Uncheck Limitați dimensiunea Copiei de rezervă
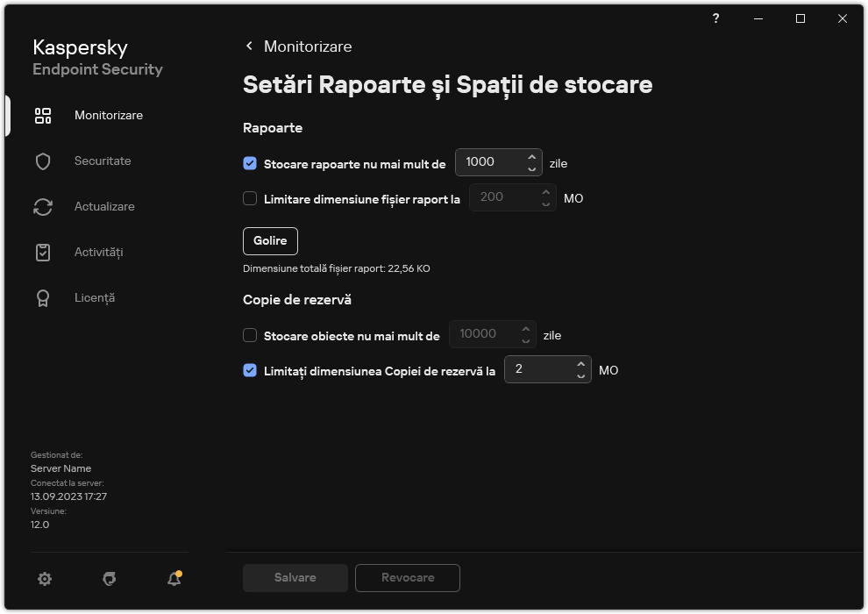868x614 pixels. (x=250, y=370)
